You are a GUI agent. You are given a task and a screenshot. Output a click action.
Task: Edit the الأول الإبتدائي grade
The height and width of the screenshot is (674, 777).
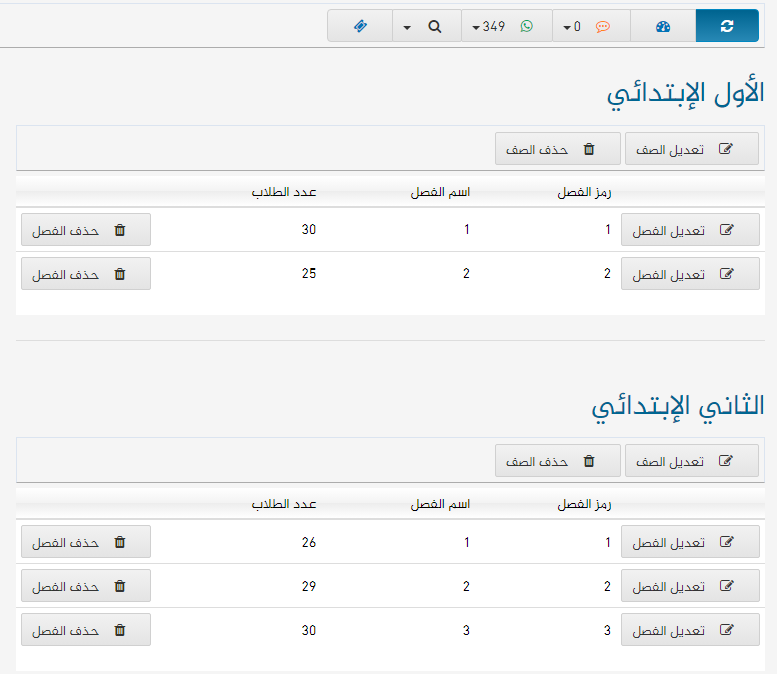click(691, 149)
